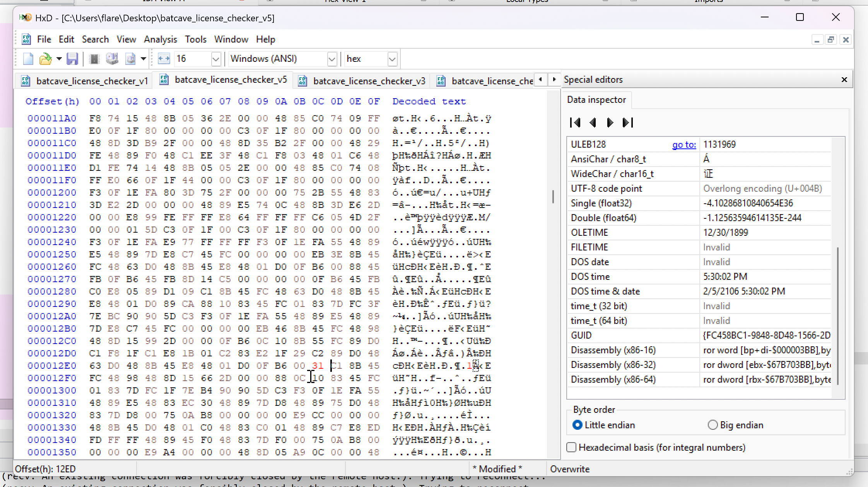Open disk image toolbar icon
This screenshot has height=487, width=868.
(130, 59)
